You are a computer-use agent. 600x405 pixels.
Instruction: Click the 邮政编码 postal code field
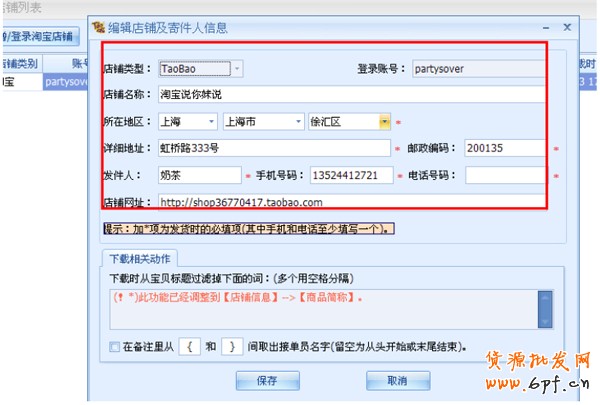pyautogui.click(x=504, y=148)
